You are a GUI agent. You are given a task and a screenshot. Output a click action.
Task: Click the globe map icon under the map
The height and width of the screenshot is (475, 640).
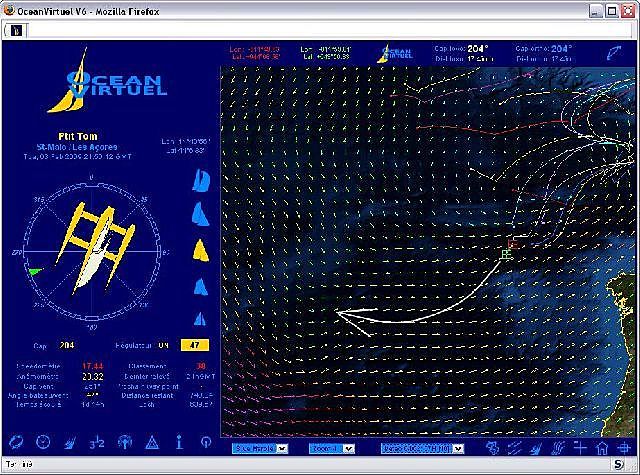(x=493, y=448)
